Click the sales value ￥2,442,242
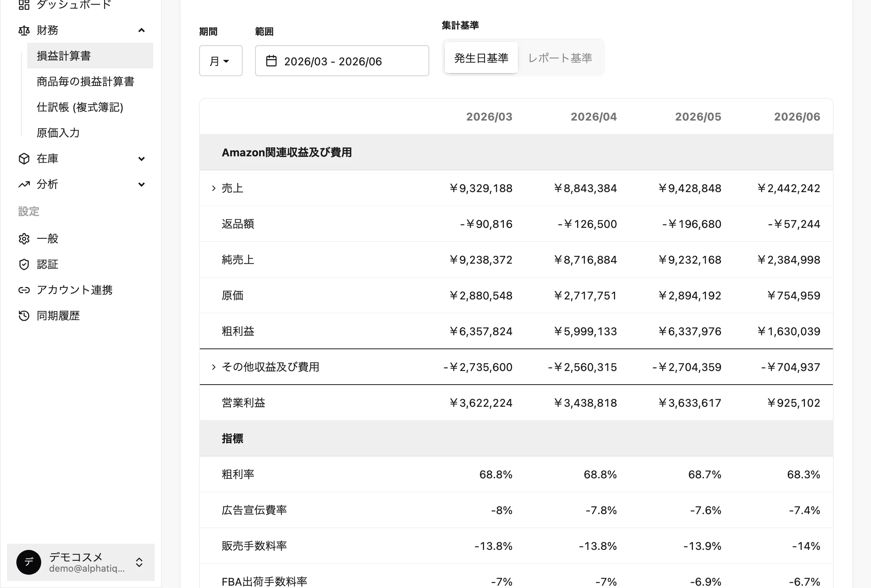This screenshot has width=871, height=588. click(x=789, y=188)
